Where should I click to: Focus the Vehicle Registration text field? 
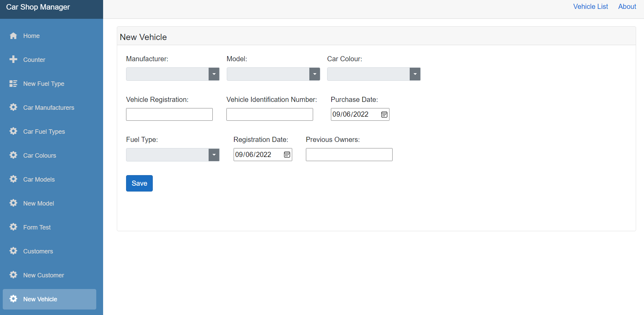pyautogui.click(x=169, y=115)
